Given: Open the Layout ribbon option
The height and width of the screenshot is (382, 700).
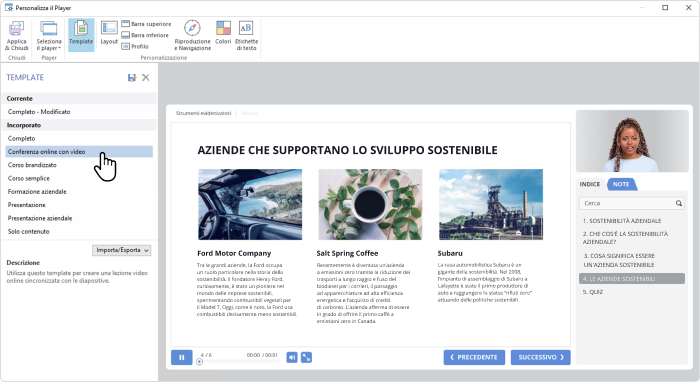Looking at the screenshot, I should click(x=109, y=33).
